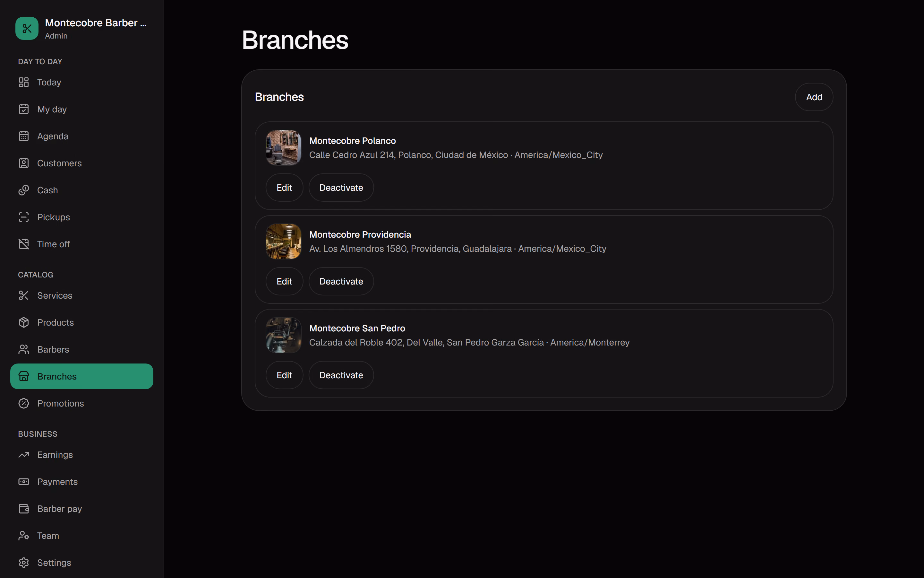This screenshot has width=924, height=578.
Task: Click the Cash coins icon
Action: pyautogui.click(x=24, y=190)
